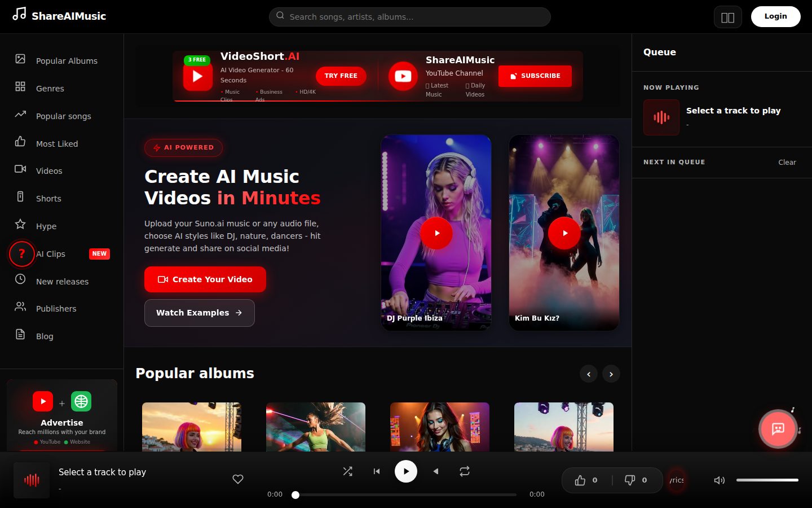The image size is (812, 508).
Task: Click the YouTube channel round icon
Action: click(x=403, y=76)
